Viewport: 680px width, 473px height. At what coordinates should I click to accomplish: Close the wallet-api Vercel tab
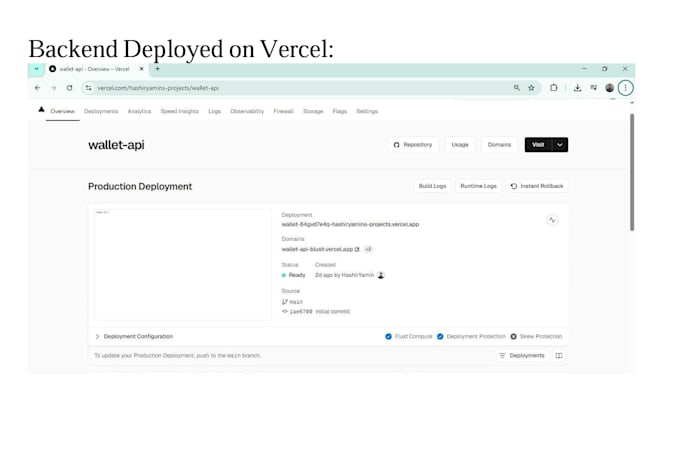[x=141, y=69]
